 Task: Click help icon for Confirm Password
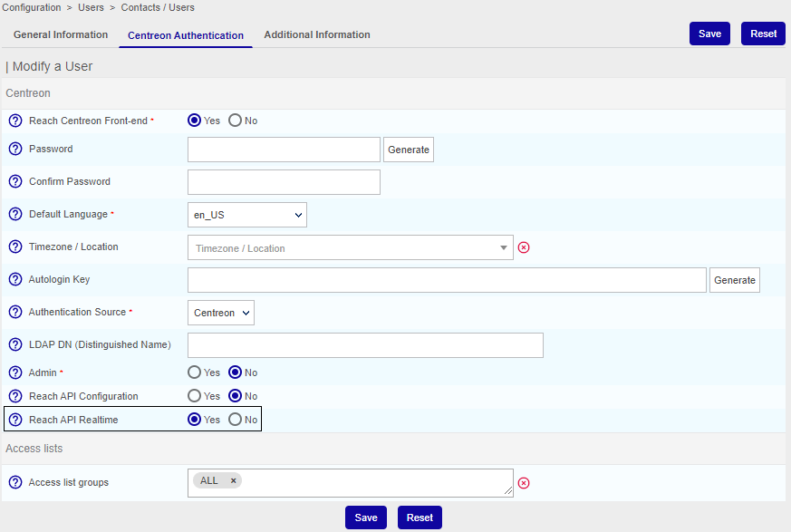(x=15, y=181)
